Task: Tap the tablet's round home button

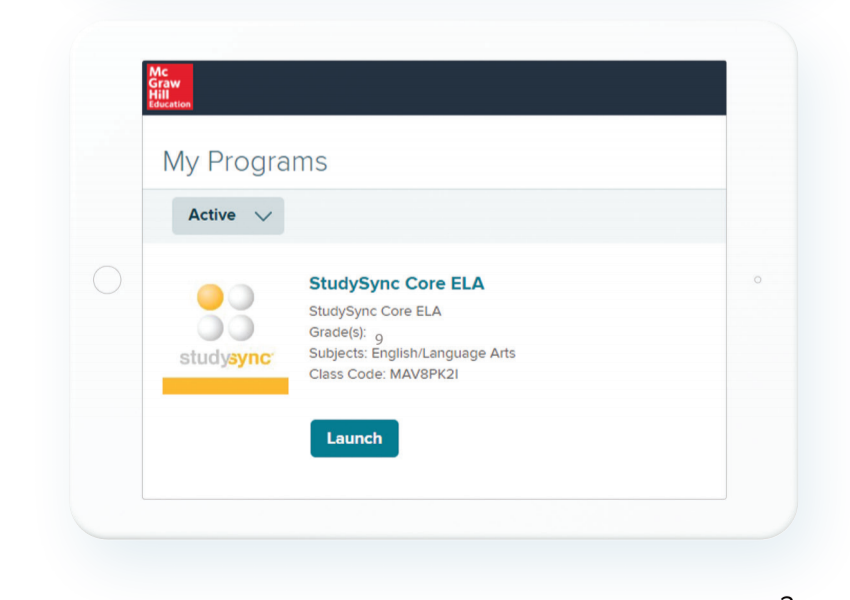Action: (x=107, y=280)
